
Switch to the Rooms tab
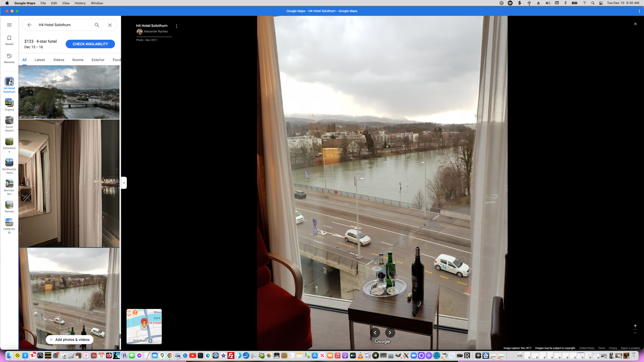pyautogui.click(x=78, y=60)
